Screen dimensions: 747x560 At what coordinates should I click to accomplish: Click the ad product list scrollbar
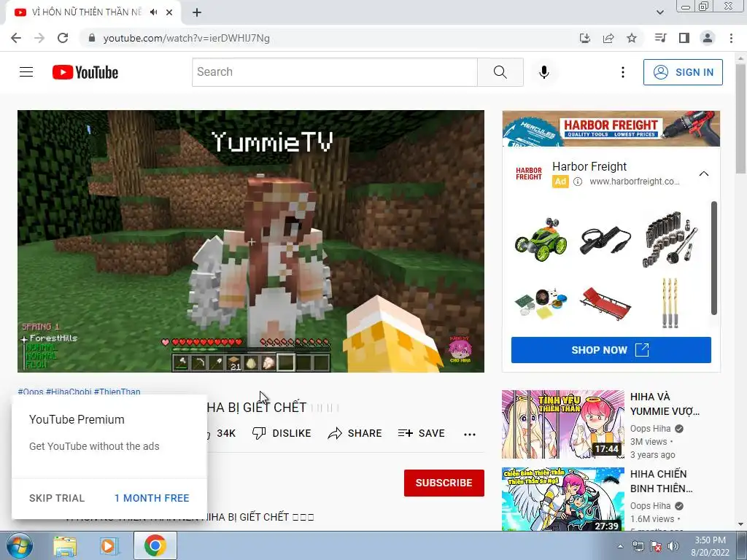(x=713, y=257)
